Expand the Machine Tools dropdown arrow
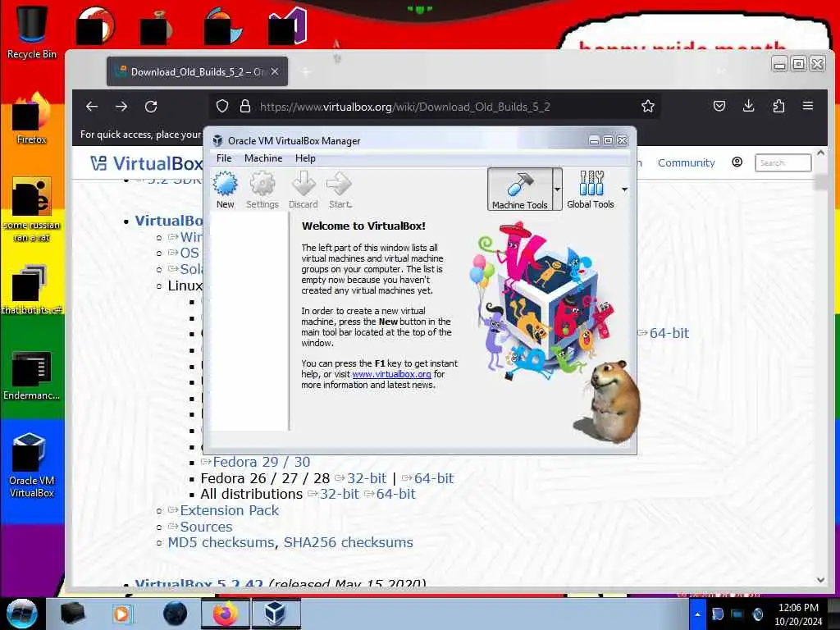The width and height of the screenshot is (840, 630). 557,189
